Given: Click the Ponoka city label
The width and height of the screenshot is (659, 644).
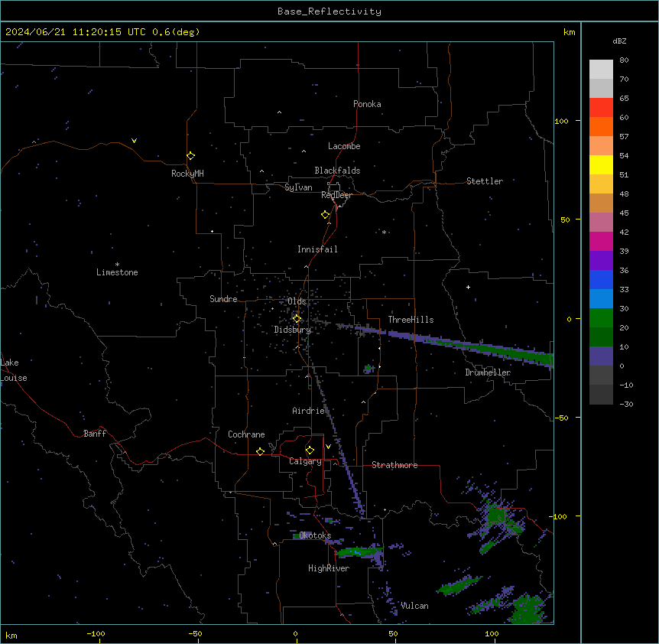Looking at the screenshot, I should tap(367, 104).
